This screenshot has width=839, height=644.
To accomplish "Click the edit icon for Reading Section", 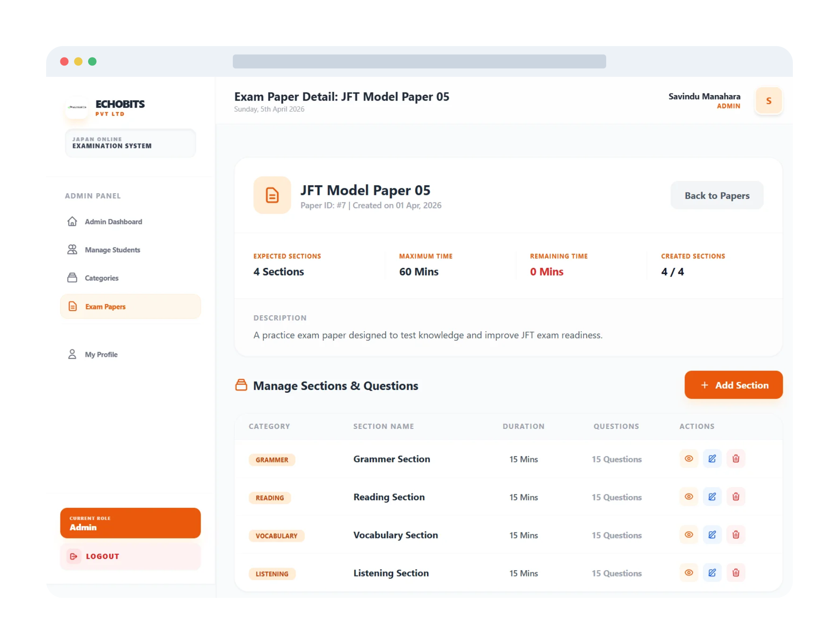I will pos(712,497).
